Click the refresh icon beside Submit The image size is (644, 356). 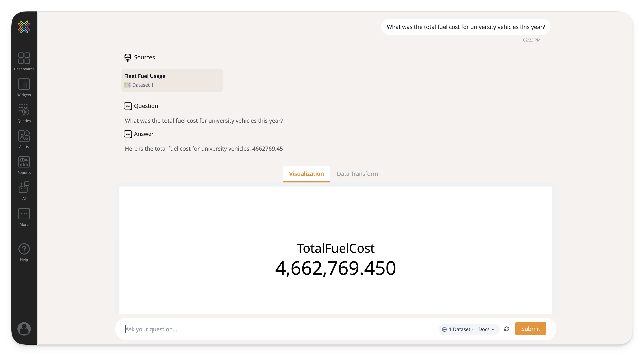click(507, 329)
